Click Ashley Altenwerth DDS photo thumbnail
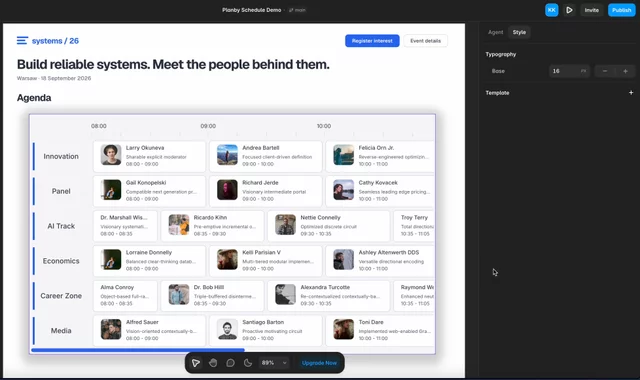The height and width of the screenshot is (380, 640). (344, 260)
